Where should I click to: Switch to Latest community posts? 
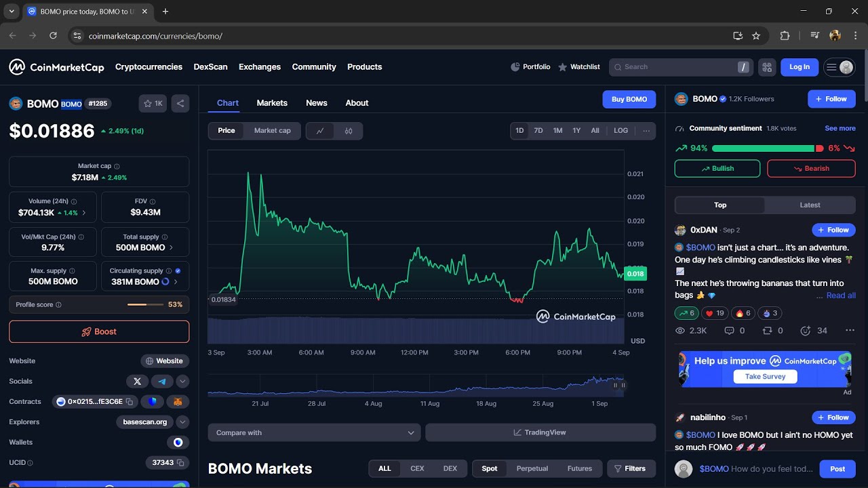click(x=810, y=205)
